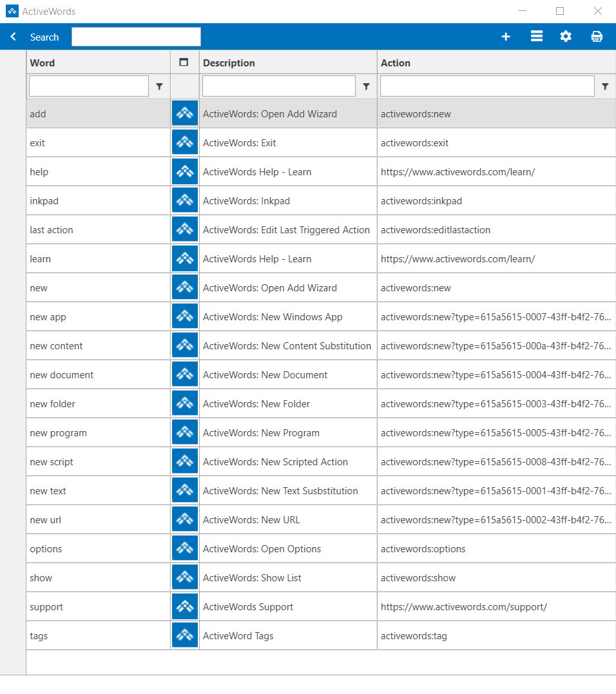Click the ActiveWords logo in the title bar

[11, 11]
